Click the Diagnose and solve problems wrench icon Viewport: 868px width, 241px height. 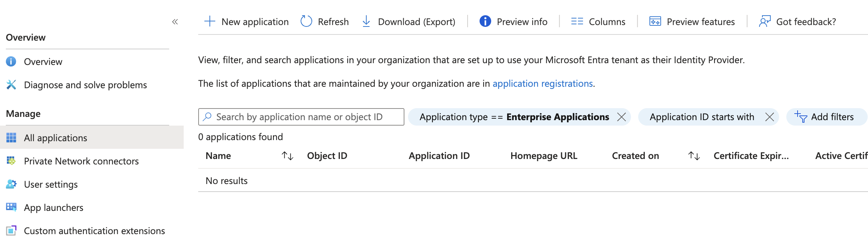tap(11, 85)
